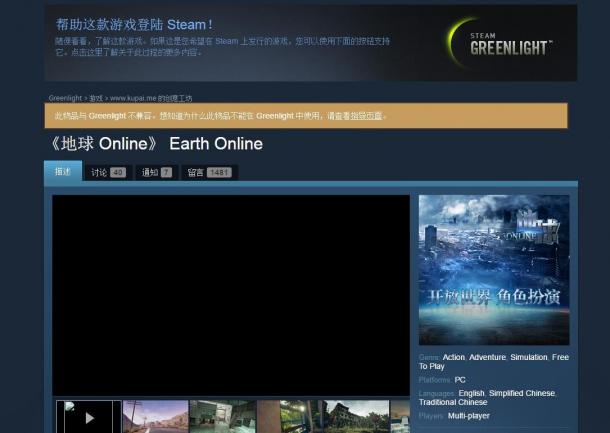Image resolution: width=610 pixels, height=433 pixels.
Task: Click the Greenlight breadcrumb link
Action: [x=65, y=98]
